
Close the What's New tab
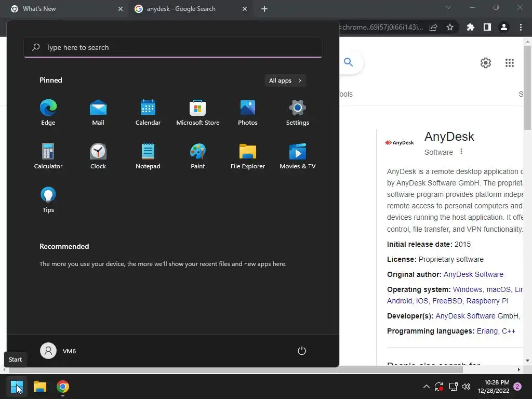click(x=121, y=9)
